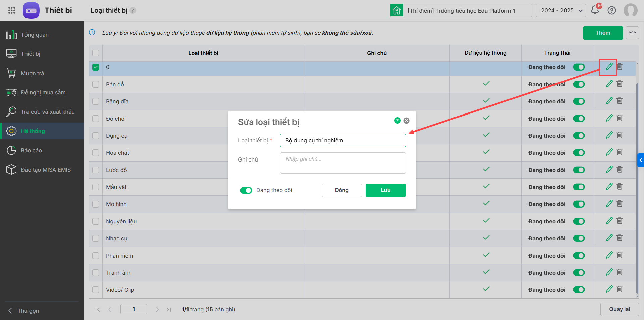Go to the previous page
The image size is (644, 320).
(109, 309)
